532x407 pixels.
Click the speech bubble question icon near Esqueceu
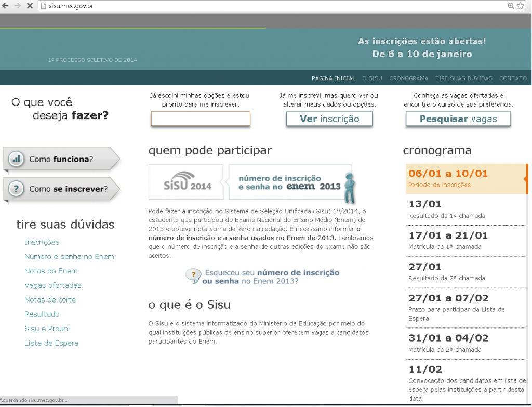point(193,276)
